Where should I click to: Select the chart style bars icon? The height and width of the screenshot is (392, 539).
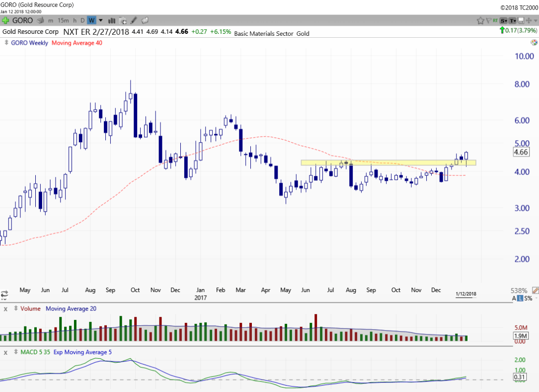coord(112,20)
